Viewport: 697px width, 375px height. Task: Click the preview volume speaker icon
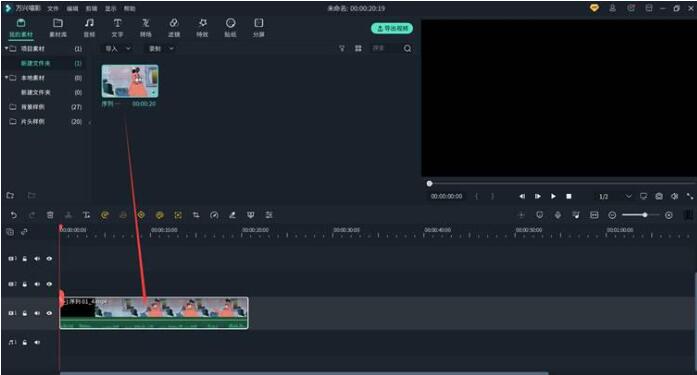(674, 196)
